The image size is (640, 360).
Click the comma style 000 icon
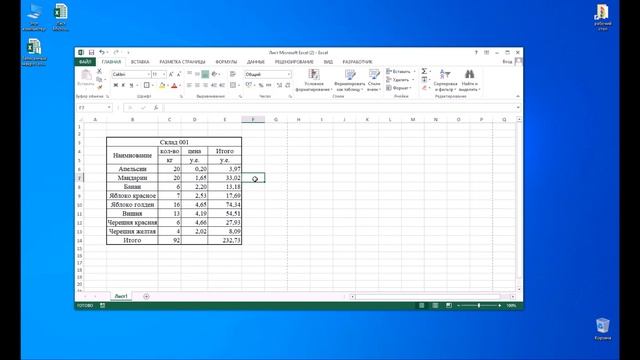269,85
